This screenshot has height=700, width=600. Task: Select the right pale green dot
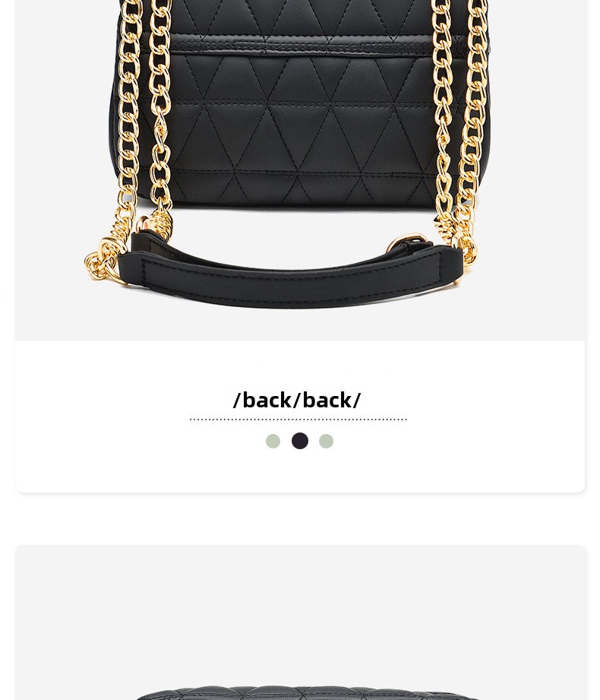click(x=326, y=441)
